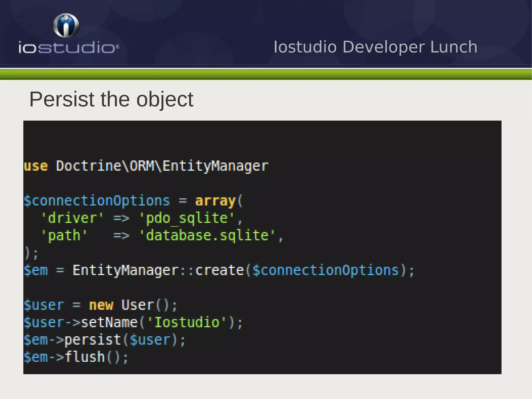Select the 'Iostudio Developer Lunch' header text
The width and height of the screenshot is (532, 399).
375,47
